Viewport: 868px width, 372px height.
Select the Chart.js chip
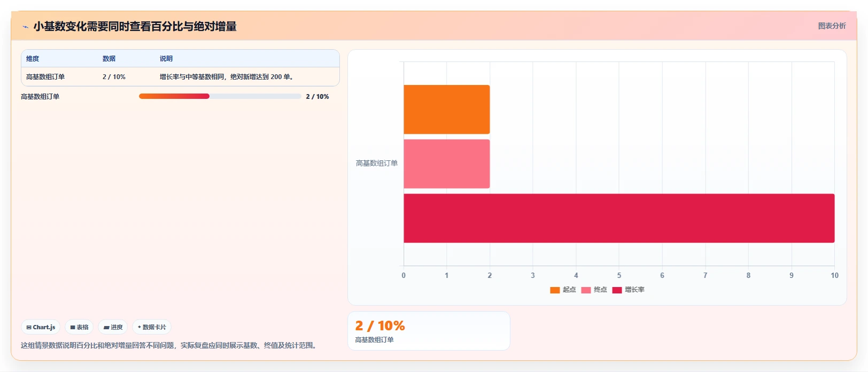[41, 327]
